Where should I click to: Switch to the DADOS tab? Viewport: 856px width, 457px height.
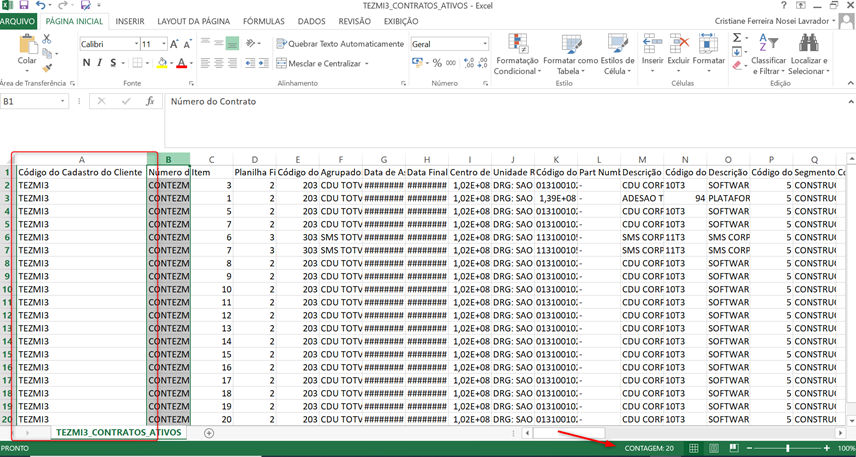coord(312,22)
